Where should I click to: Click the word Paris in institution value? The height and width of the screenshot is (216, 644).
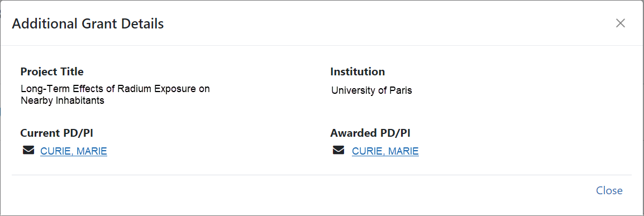(400, 90)
